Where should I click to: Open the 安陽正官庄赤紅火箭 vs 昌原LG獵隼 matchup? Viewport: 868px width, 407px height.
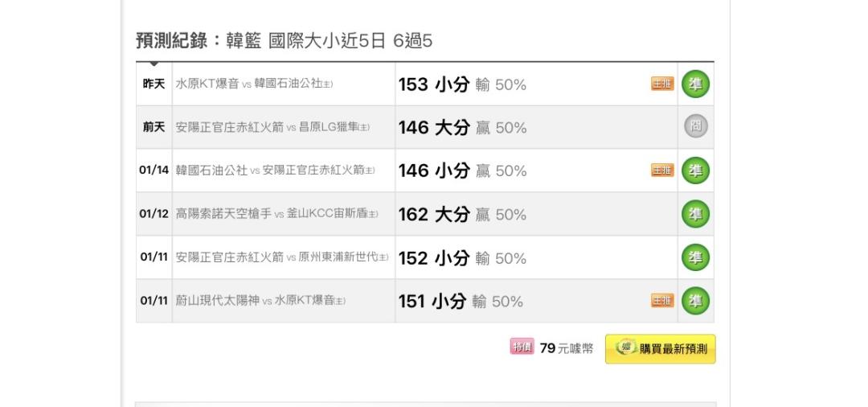(x=272, y=128)
